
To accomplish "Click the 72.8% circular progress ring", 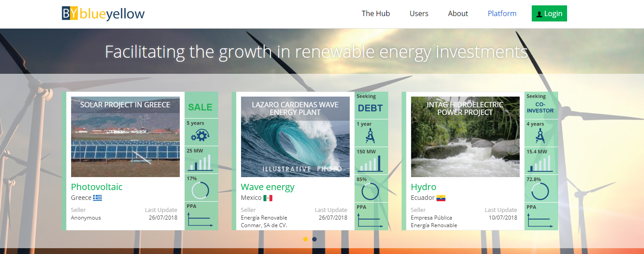I will coord(540,191).
